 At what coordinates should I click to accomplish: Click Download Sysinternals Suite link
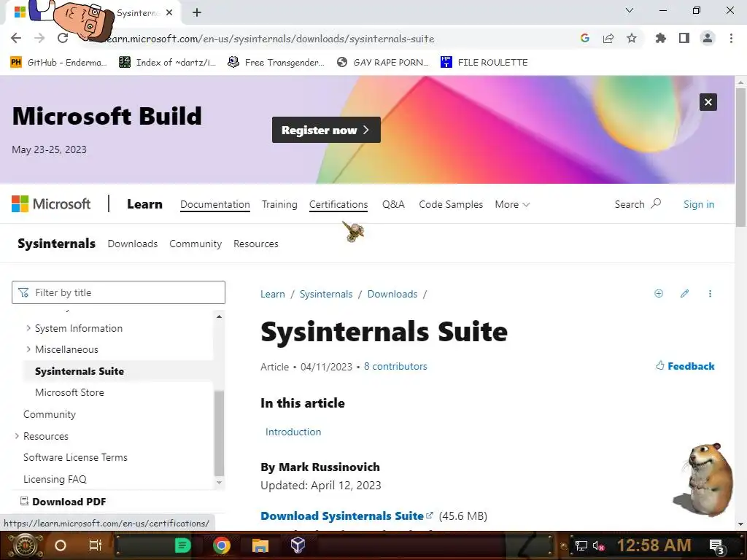click(x=347, y=516)
